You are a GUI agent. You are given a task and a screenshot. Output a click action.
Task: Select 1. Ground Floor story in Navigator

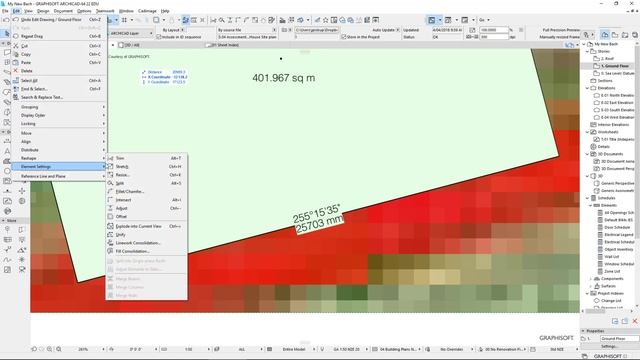(615, 66)
